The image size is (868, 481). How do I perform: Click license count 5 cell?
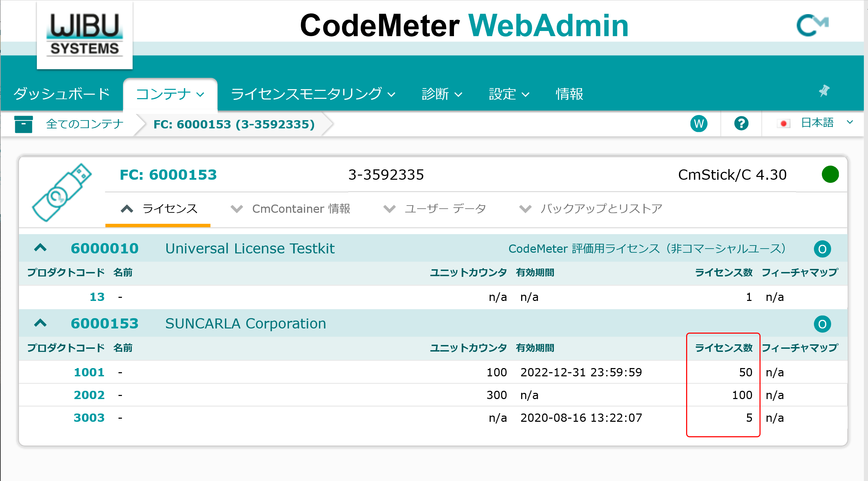click(749, 418)
